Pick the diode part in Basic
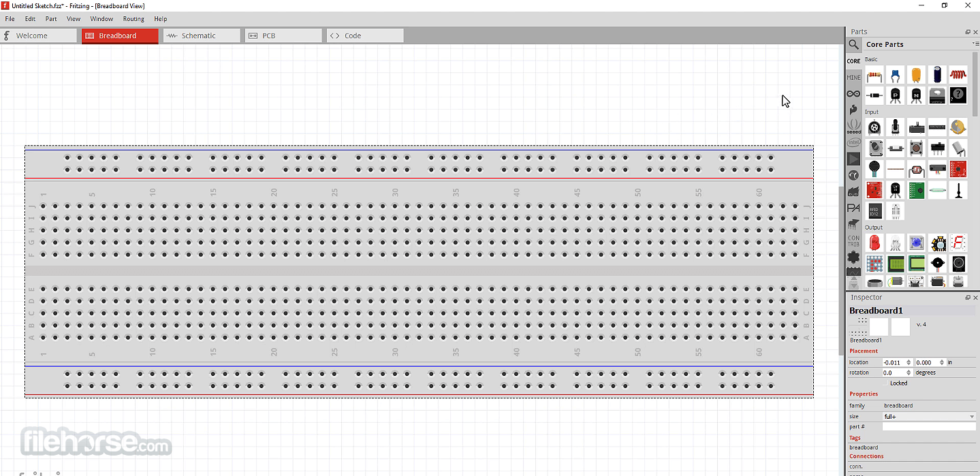980x476 pixels. pyautogui.click(x=874, y=95)
